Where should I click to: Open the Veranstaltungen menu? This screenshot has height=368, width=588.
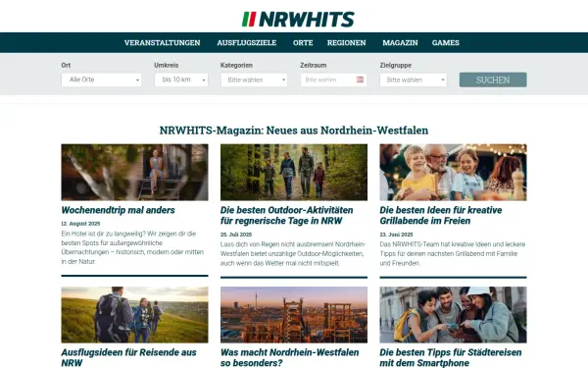tap(162, 43)
